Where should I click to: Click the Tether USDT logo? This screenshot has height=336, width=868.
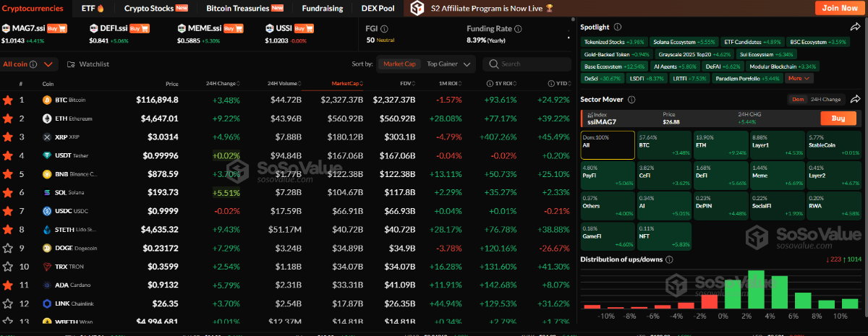(x=46, y=155)
